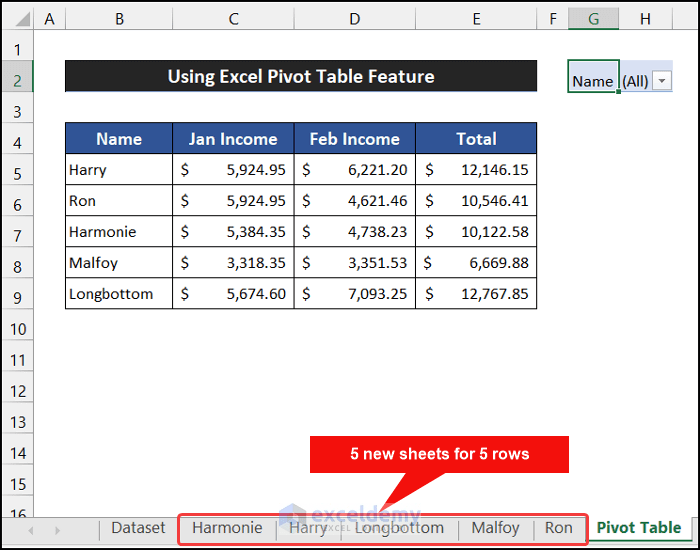700x550 pixels.
Task: Select column E header
Action: pos(476,19)
